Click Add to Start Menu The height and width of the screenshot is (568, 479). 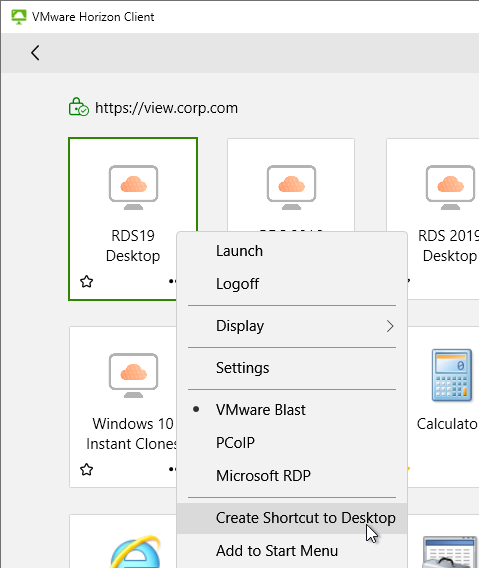coord(292,551)
